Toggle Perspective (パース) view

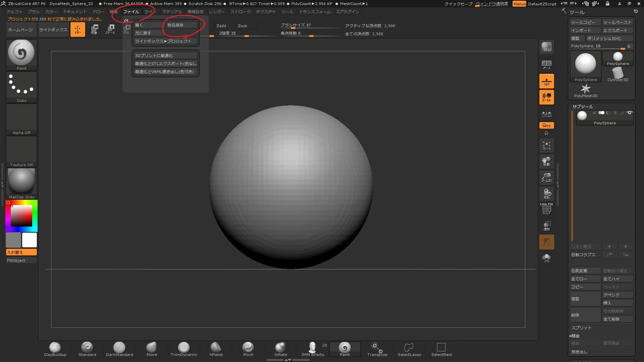[546, 64]
